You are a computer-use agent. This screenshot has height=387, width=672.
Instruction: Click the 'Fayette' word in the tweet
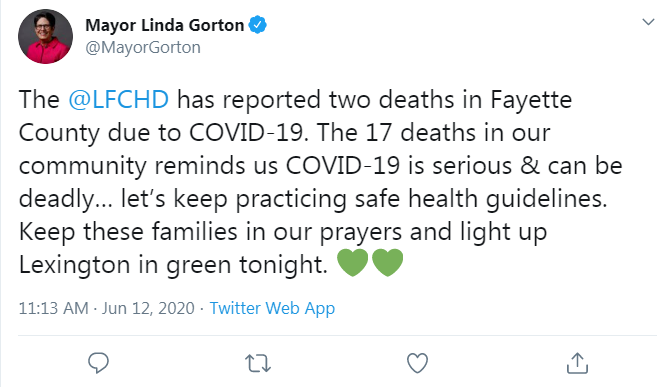[x=531, y=99]
